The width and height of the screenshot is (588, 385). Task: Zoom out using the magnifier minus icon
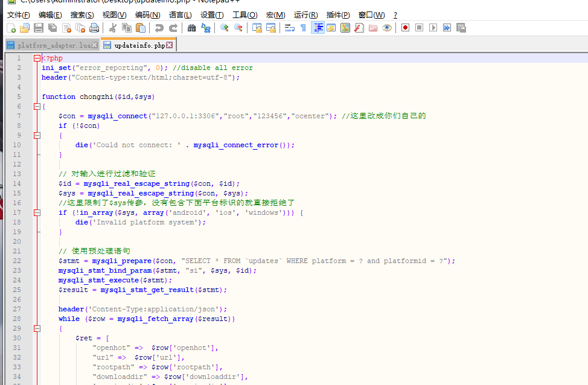pos(238,28)
